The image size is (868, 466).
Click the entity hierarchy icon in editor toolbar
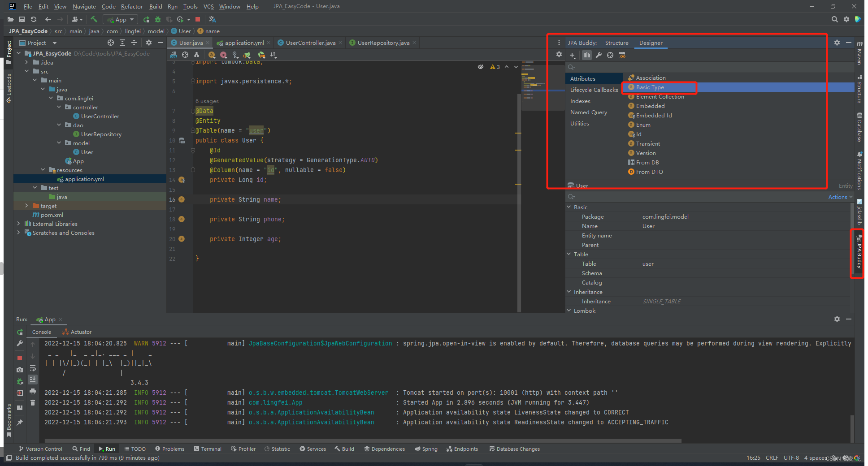(x=196, y=55)
